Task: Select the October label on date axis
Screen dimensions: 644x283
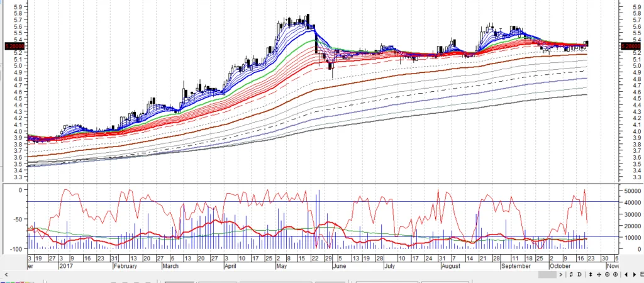Action: point(560,265)
